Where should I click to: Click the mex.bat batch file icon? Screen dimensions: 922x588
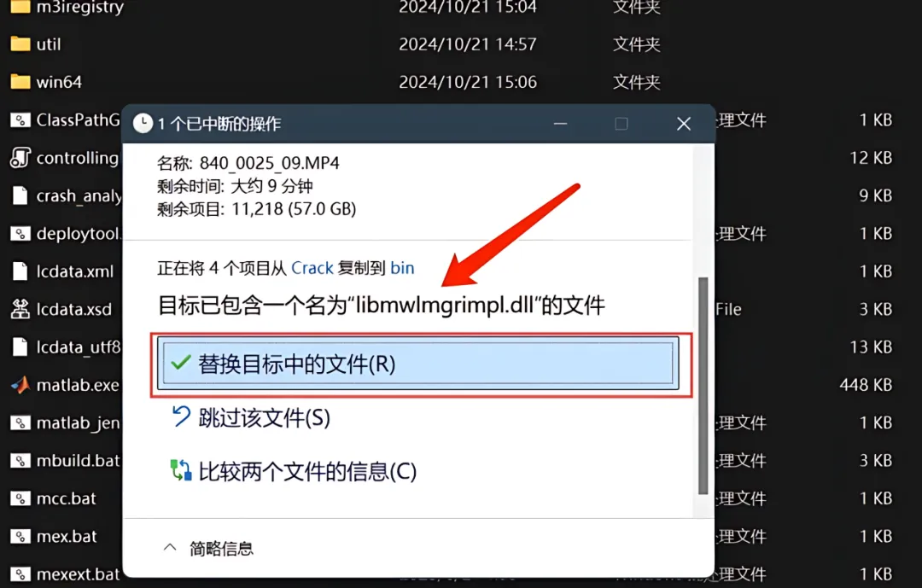(x=20, y=536)
